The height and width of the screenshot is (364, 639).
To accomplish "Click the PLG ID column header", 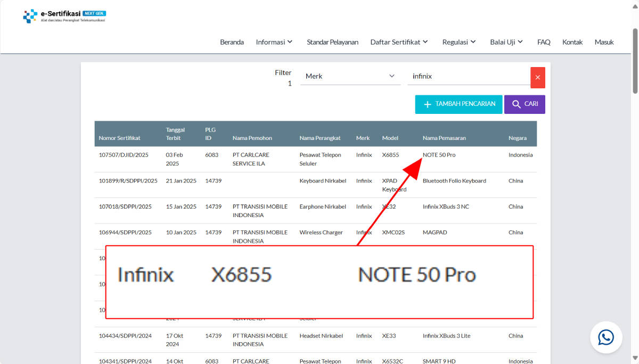I will [210, 134].
